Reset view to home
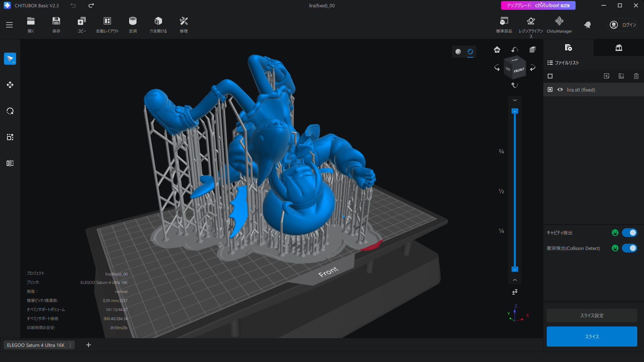The height and width of the screenshot is (362, 644). click(497, 50)
